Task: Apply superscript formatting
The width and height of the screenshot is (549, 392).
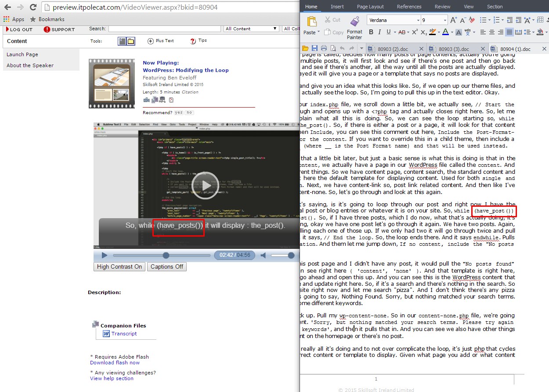Action: 414,32
